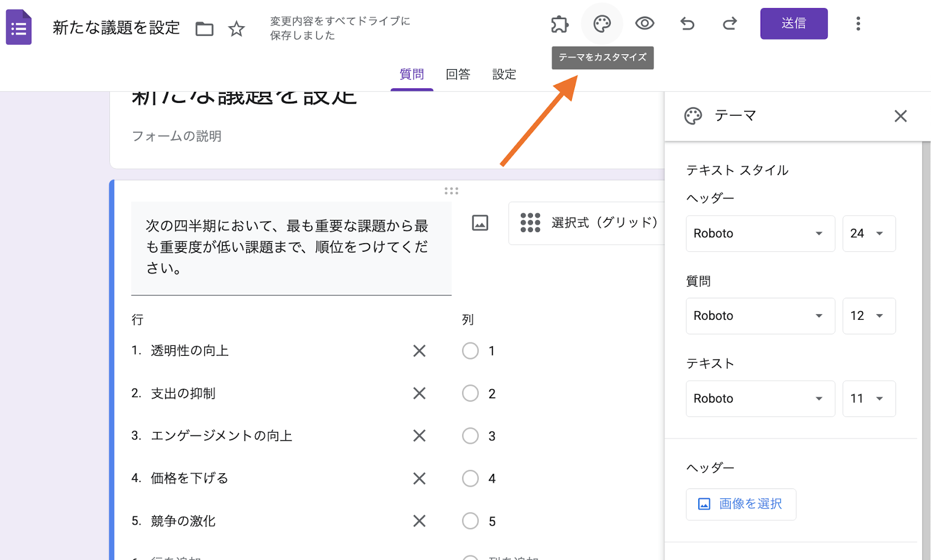The width and height of the screenshot is (931, 560).
Task: Click the form description フォームの説明 field
Action: click(x=177, y=136)
